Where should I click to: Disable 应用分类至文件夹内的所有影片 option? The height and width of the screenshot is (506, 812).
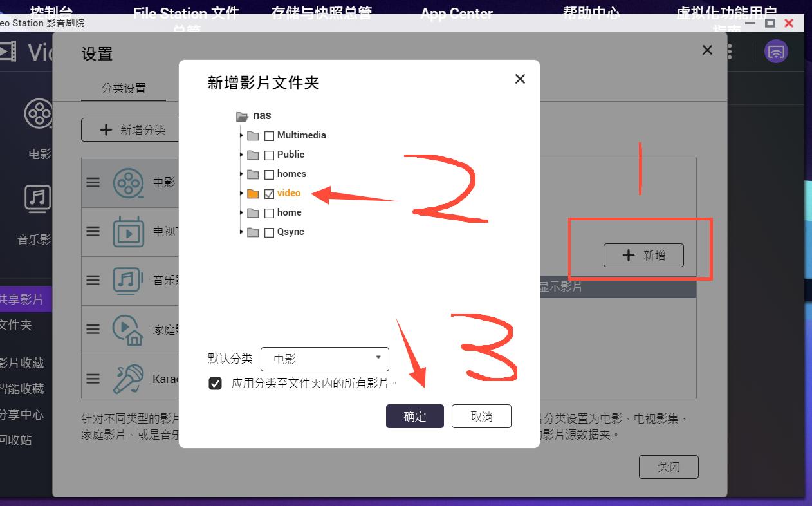tap(216, 383)
